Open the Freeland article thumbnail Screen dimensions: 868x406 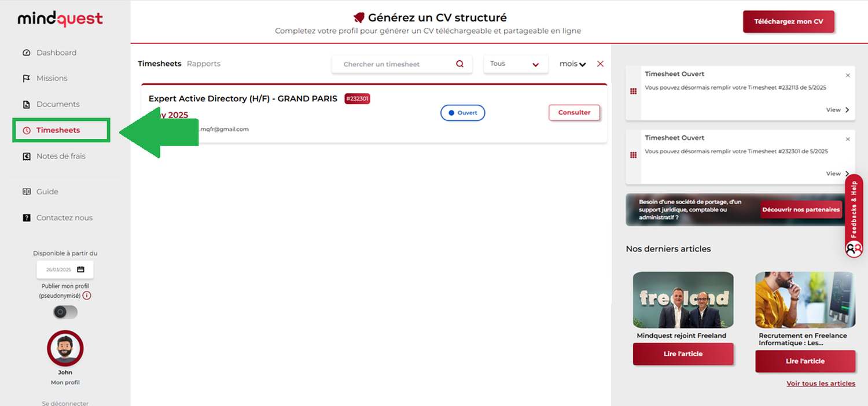coord(683,300)
